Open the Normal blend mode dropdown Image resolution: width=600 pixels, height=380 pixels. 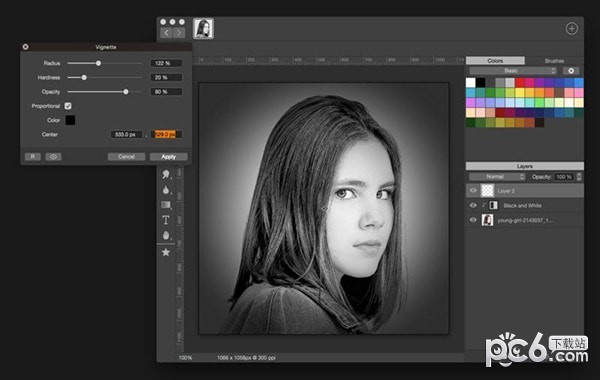click(x=497, y=176)
